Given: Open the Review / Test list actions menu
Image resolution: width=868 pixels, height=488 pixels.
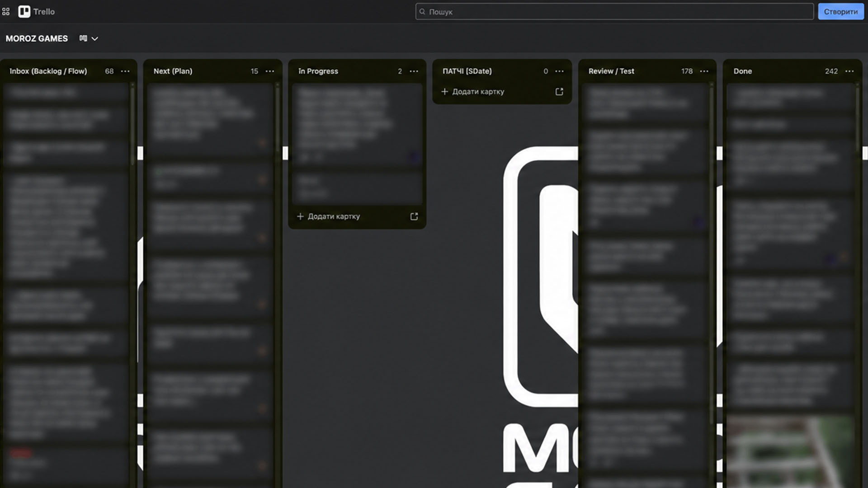Looking at the screenshot, I should tap(704, 71).
